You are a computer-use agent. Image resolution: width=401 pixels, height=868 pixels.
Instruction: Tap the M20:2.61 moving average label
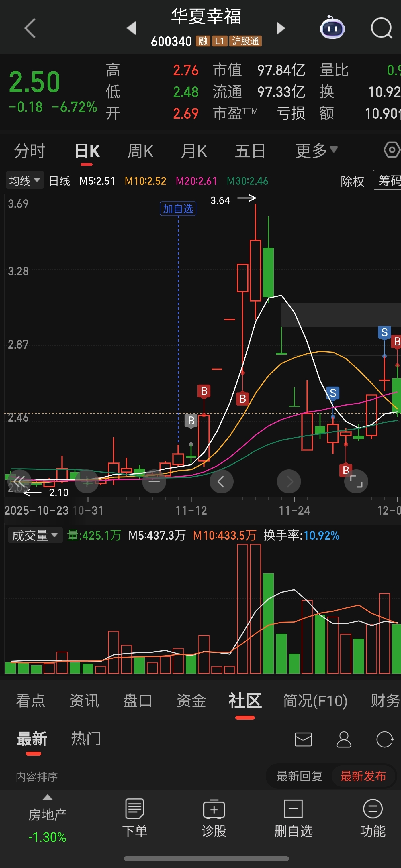(x=196, y=181)
